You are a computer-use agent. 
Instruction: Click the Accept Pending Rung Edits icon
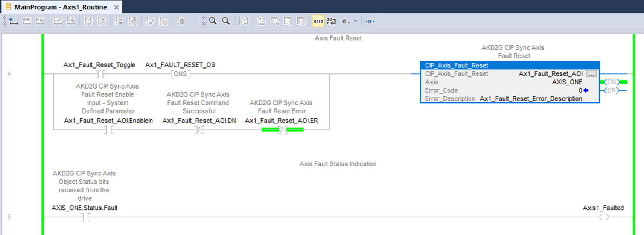[27, 21]
